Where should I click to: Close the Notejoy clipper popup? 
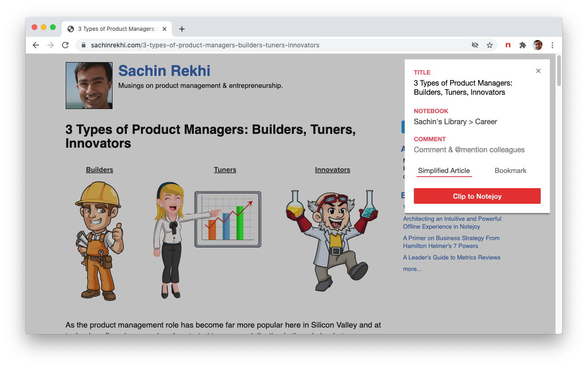pos(538,71)
